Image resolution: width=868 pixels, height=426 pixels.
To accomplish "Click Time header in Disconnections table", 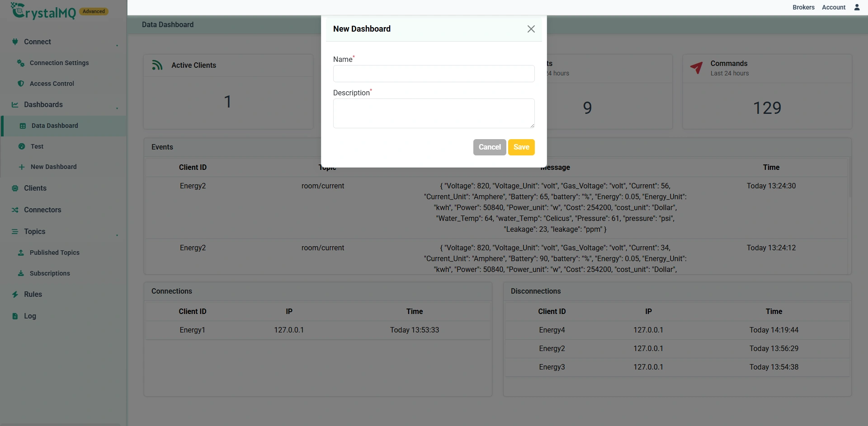I will point(774,312).
